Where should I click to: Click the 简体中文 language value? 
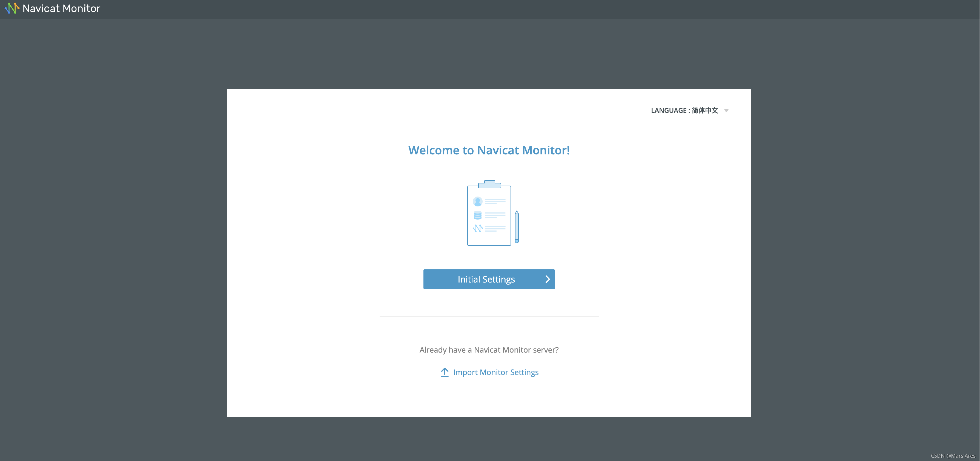704,111
